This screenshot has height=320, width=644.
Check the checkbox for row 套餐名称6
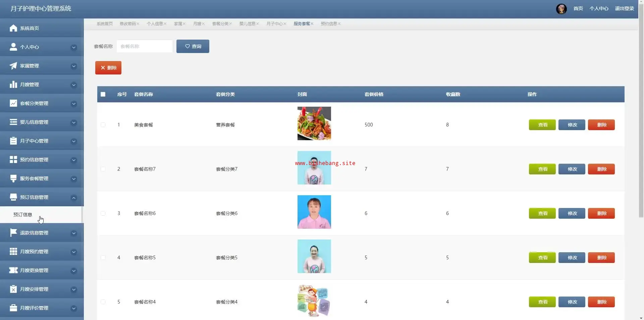[x=103, y=213]
